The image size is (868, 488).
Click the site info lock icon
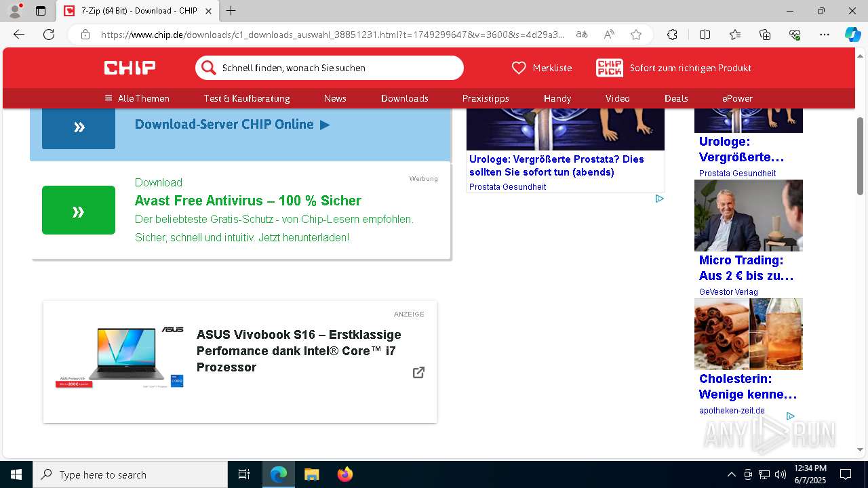[x=85, y=35]
